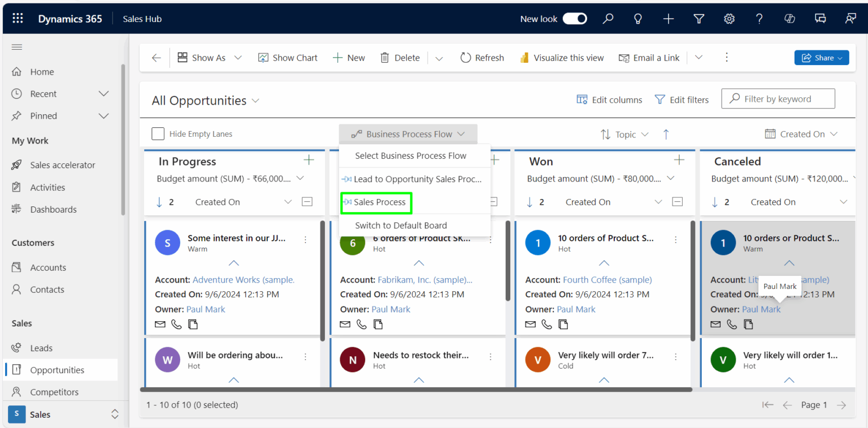The height and width of the screenshot is (428, 868).
Task: Open Topic sort dropdown
Action: [x=624, y=135]
